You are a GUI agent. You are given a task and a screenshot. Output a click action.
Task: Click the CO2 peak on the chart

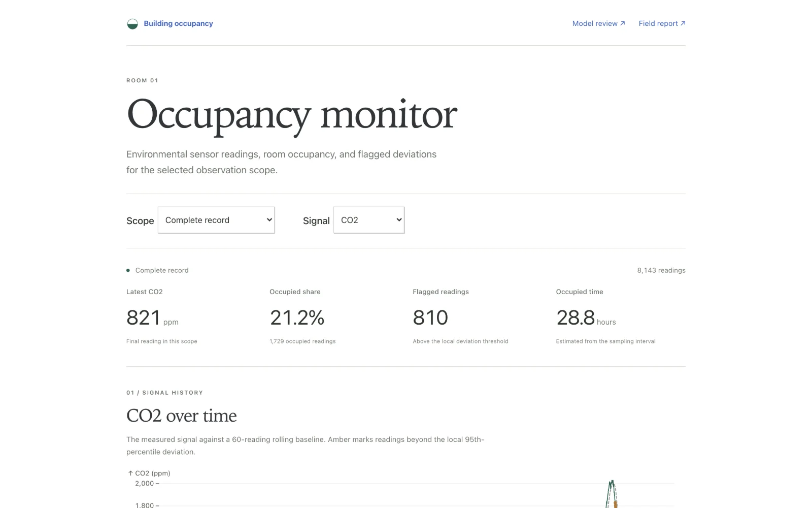pyautogui.click(x=612, y=483)
